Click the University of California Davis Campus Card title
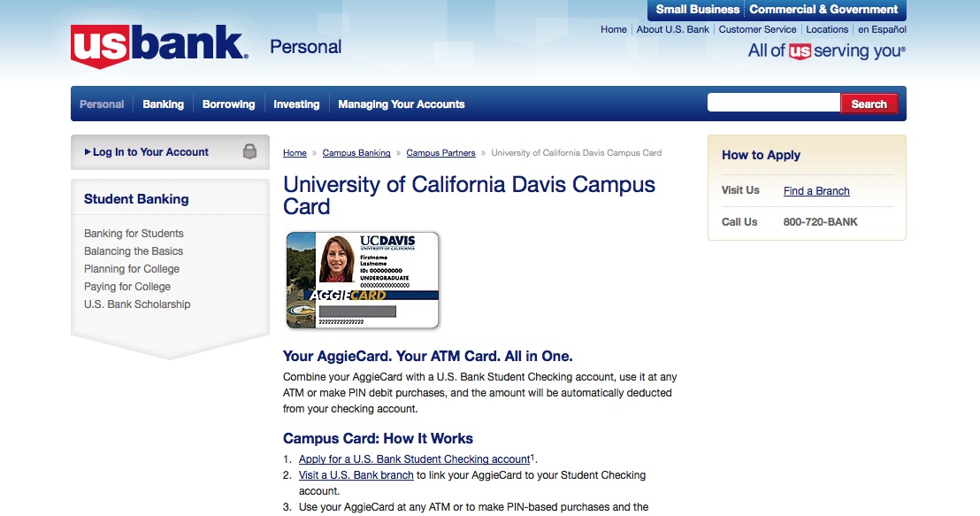 point(469,195)
